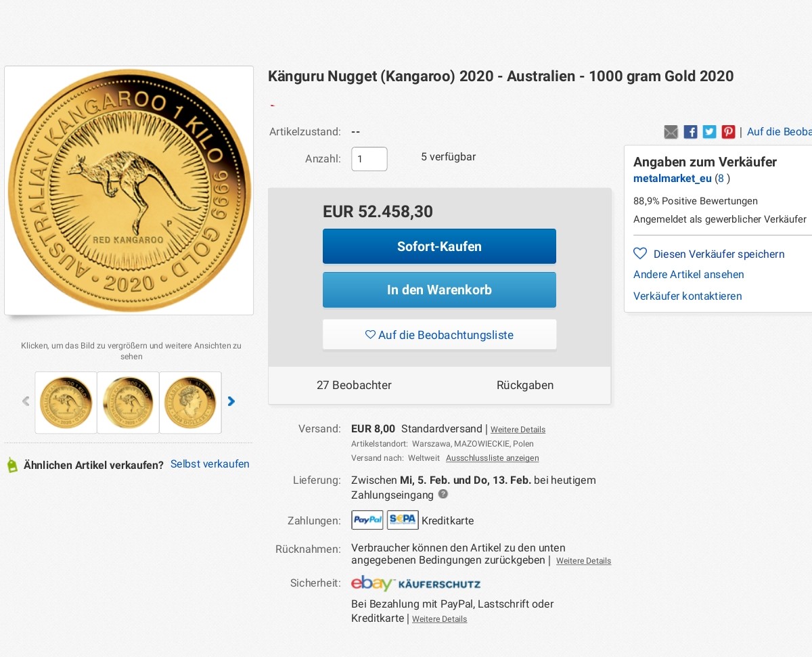This screenshot has width=812, height=657.
Task: Open seller profile metalmarket_eu
Action: pyautogui.click(x=673, y=179)
